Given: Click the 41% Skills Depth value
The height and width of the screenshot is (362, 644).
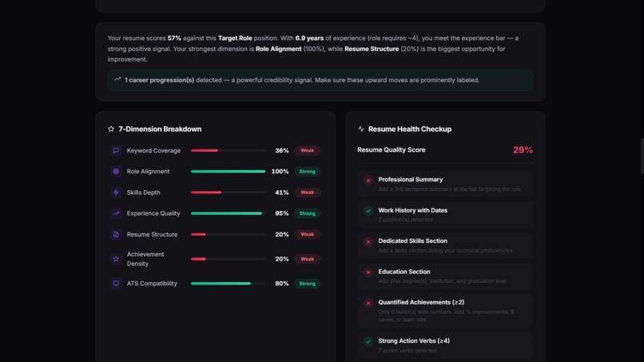Looking at the screenshot, I should 282,193.
